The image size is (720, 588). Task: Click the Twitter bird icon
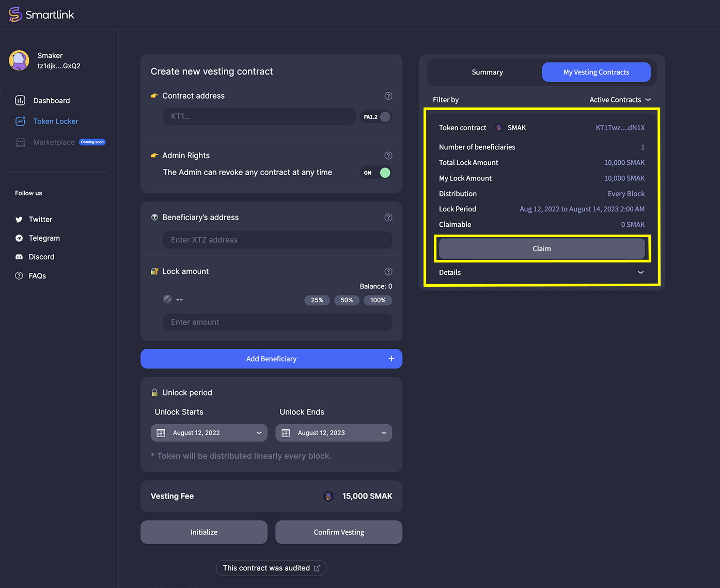point(19,220)
